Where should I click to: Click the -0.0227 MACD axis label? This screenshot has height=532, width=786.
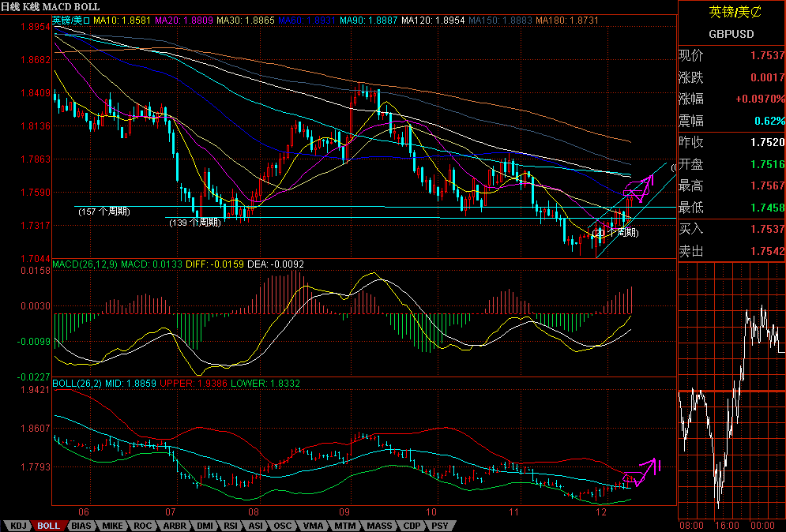(34, 377)
